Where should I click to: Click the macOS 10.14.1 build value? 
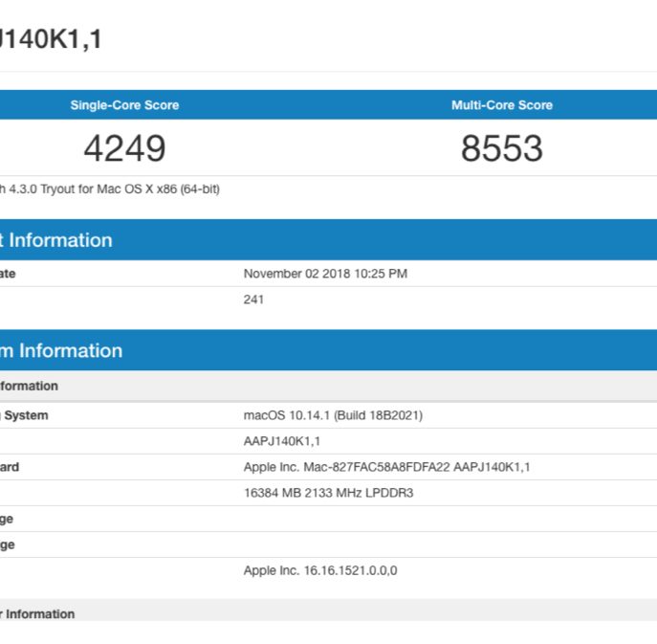[333, 415]
